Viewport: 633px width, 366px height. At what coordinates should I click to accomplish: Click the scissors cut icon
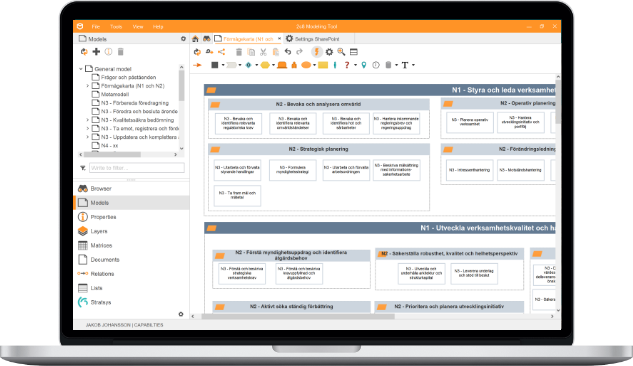[x=263, y=52]
